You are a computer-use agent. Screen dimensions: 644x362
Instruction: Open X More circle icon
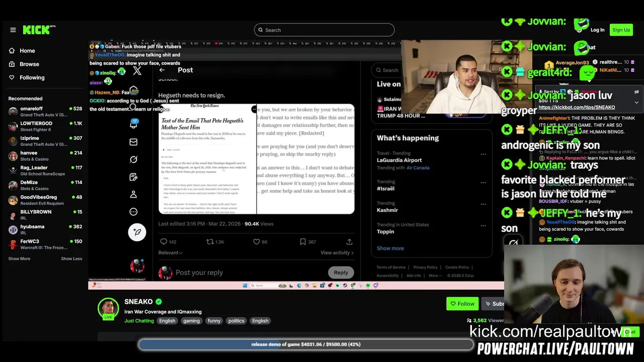(x=133, y=212)
